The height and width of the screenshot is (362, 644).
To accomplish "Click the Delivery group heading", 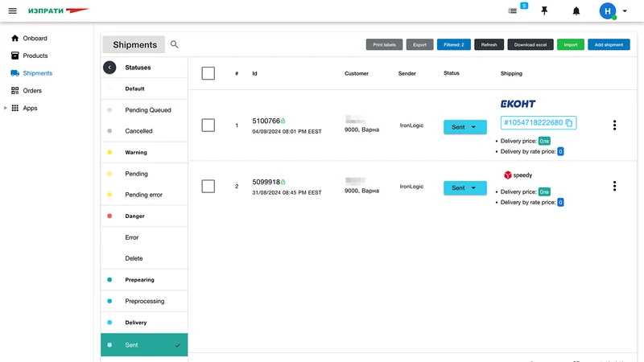I will click(136, 323).
